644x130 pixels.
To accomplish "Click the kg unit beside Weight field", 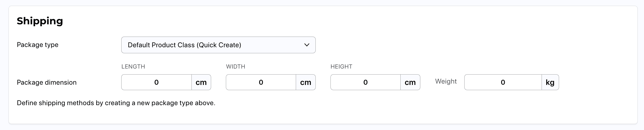I will tap(550, 82).
